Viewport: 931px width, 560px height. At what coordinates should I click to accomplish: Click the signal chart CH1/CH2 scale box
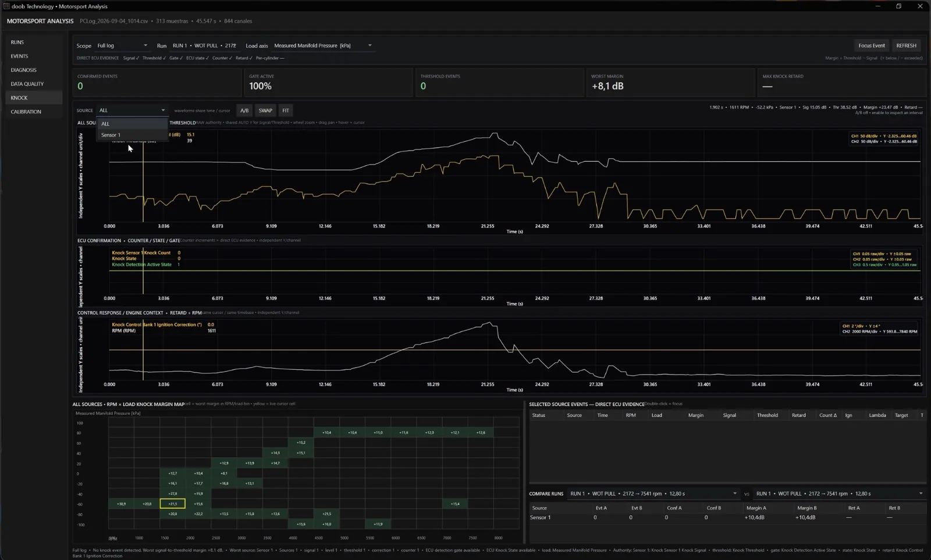pos(883,138)
